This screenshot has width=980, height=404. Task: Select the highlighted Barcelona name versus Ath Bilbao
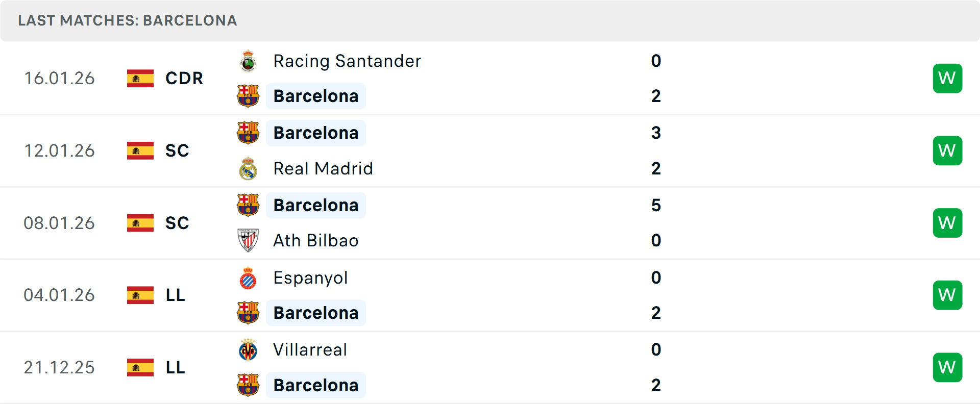point(316,205)
